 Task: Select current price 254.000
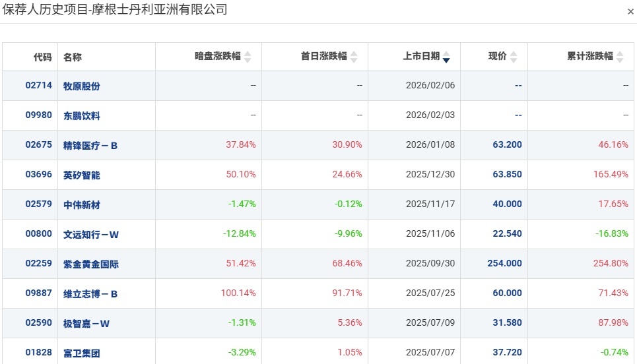click(504, 263)
